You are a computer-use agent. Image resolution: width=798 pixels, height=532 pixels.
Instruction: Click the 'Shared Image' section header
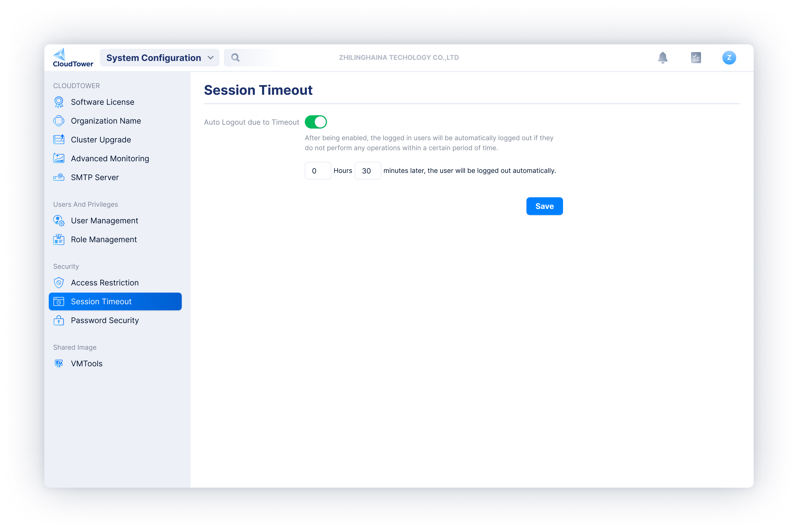pos(75,347)
